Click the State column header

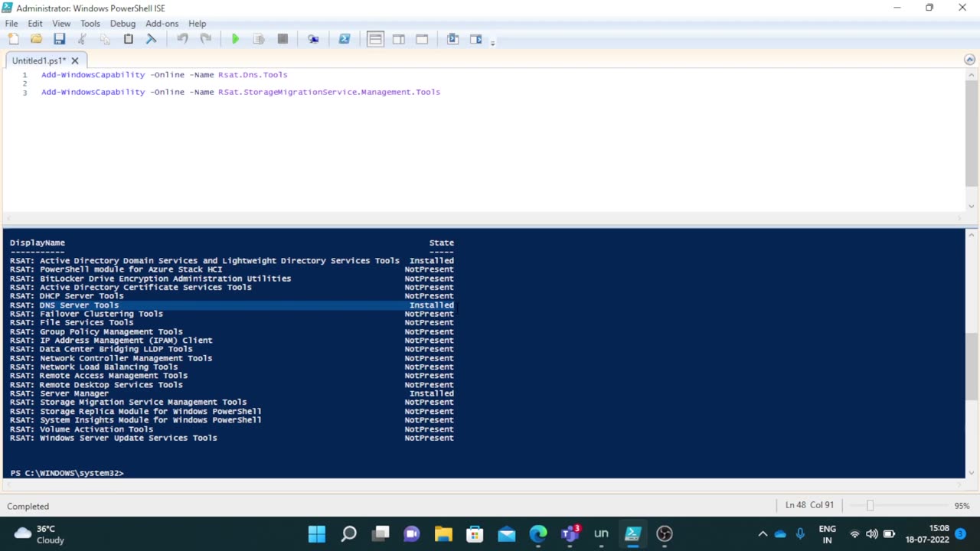(x=442, y=243)
